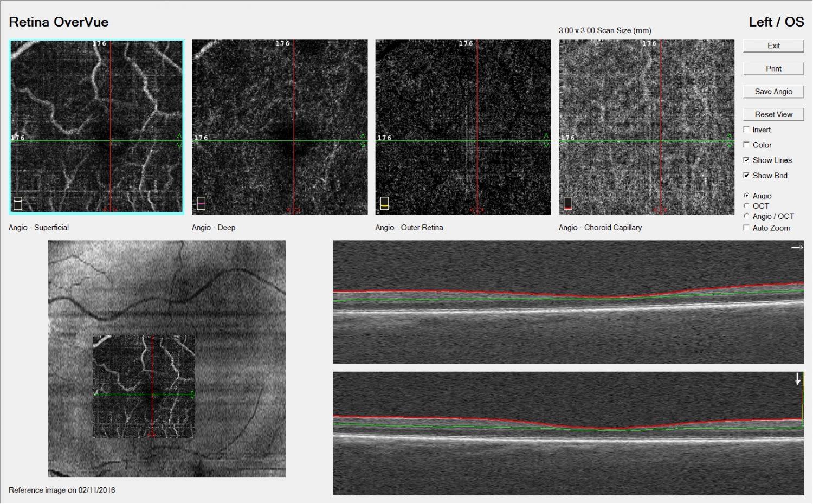
Task: Open the Print dialog
Action: (773, 68)
